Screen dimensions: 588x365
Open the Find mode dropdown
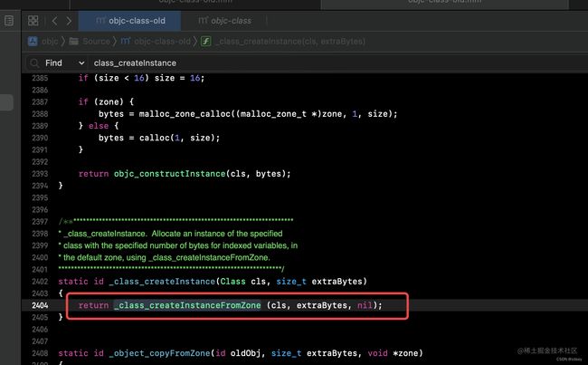tap(64, 63)
